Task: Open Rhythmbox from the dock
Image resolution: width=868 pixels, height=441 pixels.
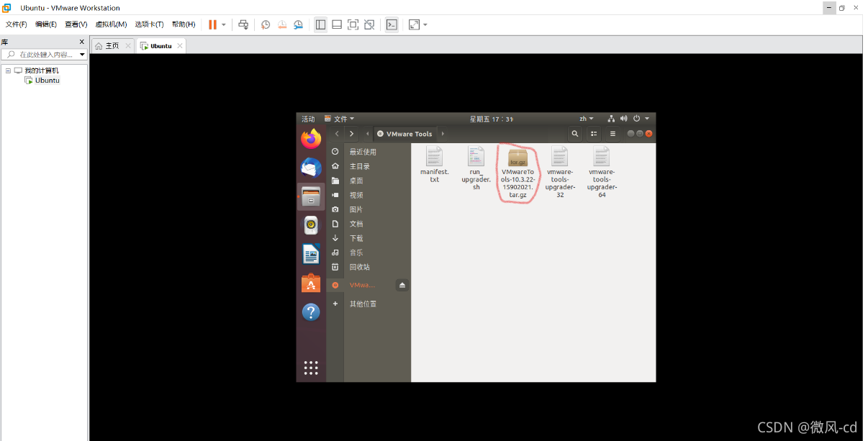Action: coord(311,225)
